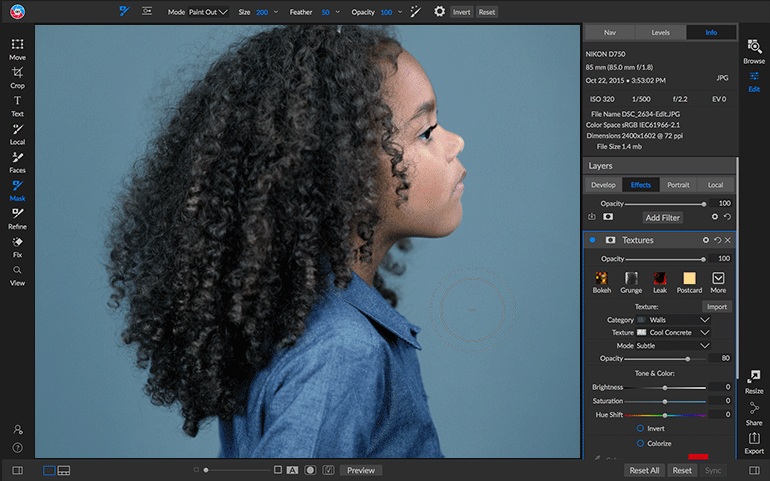Switch to the Portrait tab
770x481 pixels.
tap(678, 185)
